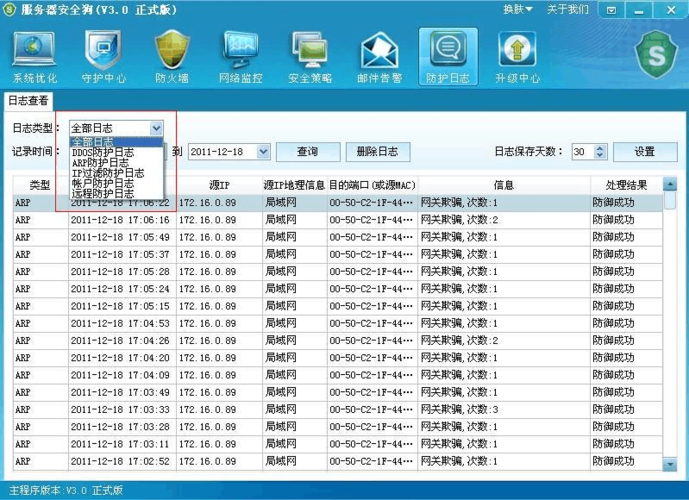
Task: Choose DDOS防护日志 option
Action: 116,152
